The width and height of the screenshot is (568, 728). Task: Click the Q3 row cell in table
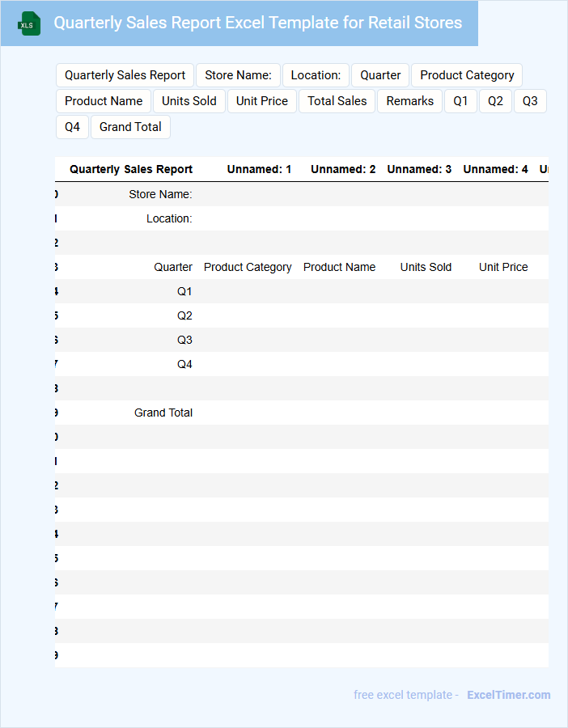[184, 340]
